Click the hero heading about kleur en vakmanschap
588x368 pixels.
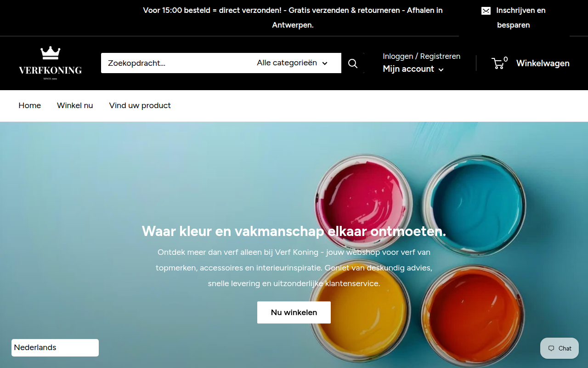coord(294,231)
